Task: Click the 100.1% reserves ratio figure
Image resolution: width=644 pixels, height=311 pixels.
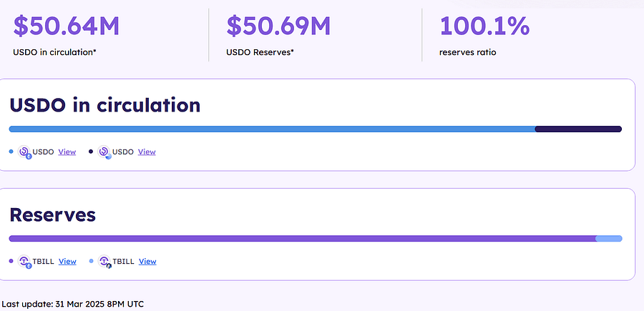Action: coord(484,26)
